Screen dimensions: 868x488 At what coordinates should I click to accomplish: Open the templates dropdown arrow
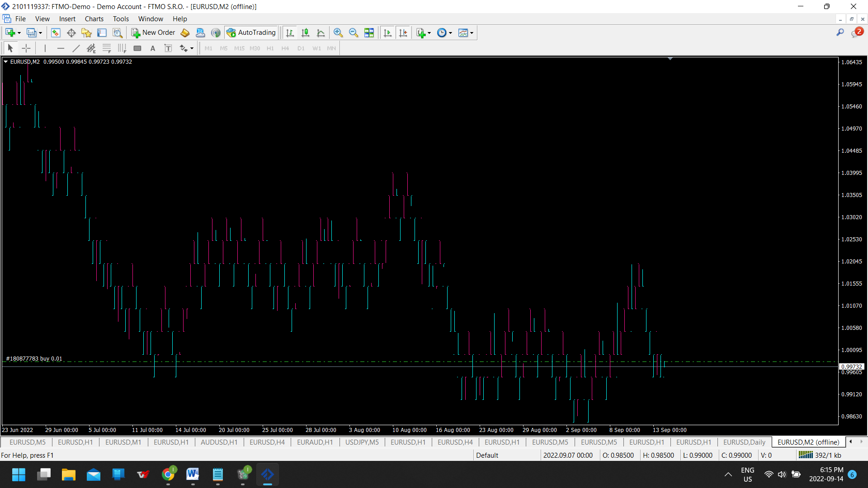tap(472, 33)
